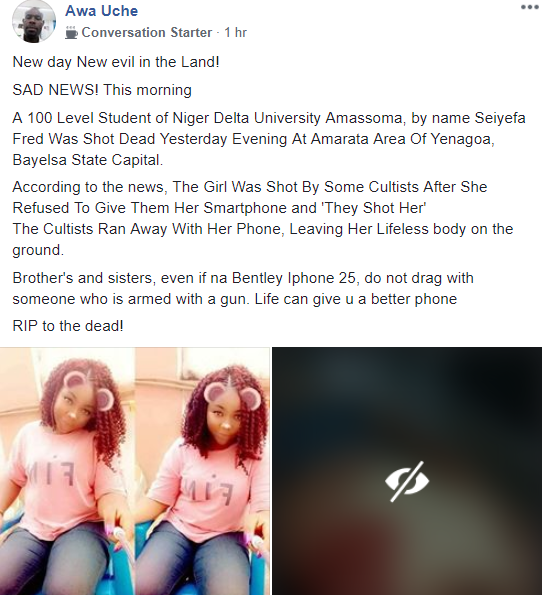The width and height of the screenshot is (542, 595).
Task: Reveal hidden photo via crossed-out eye icon
Action: pyautogui.click(x=407, y=481)
